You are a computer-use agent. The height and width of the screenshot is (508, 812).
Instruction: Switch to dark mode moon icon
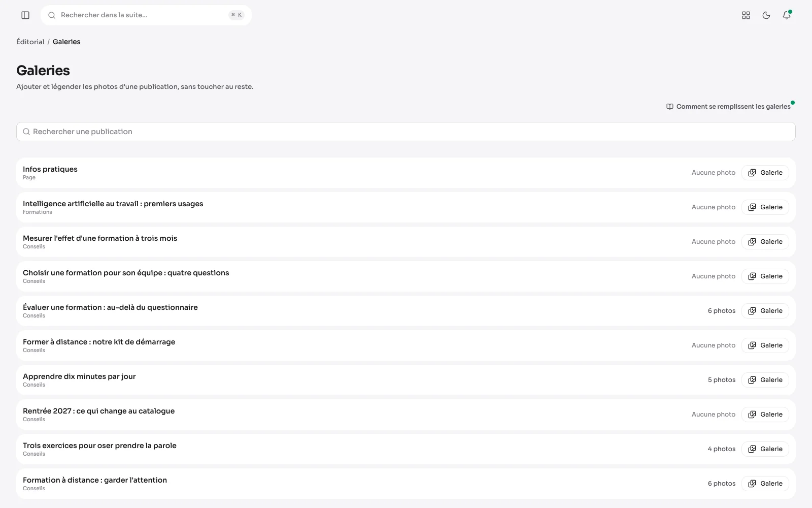click(766, 15)
